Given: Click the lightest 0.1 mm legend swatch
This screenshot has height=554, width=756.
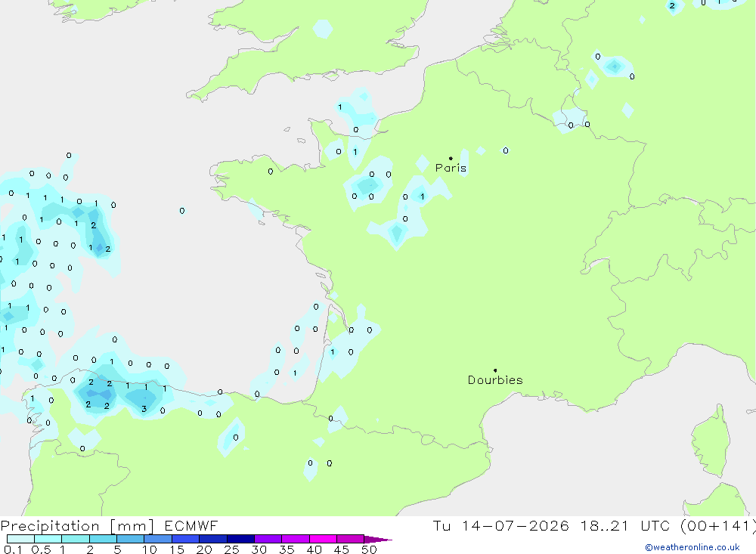Looking at the screenshot, I should pos(20,539).
